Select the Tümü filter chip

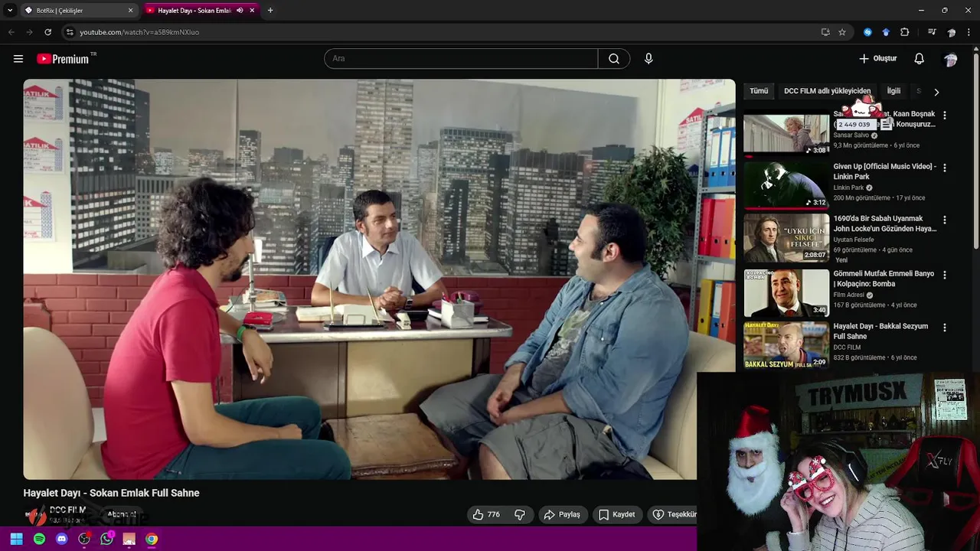pos(759,91)
